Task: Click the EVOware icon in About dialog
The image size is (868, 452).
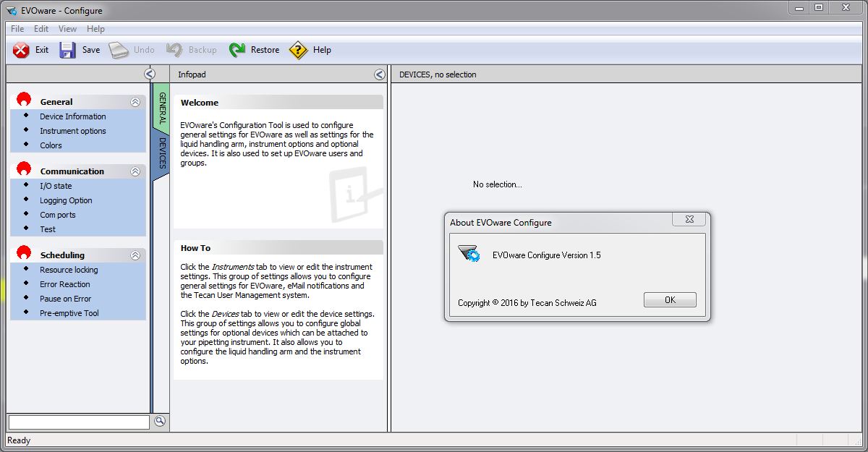Action: click(x=469, y=254)
